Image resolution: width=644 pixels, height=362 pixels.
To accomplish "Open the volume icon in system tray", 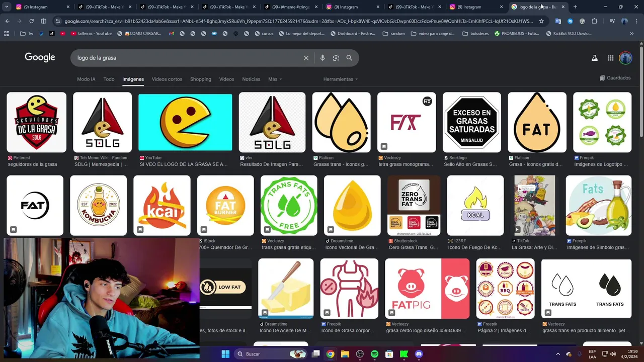I will pos(613,354).
